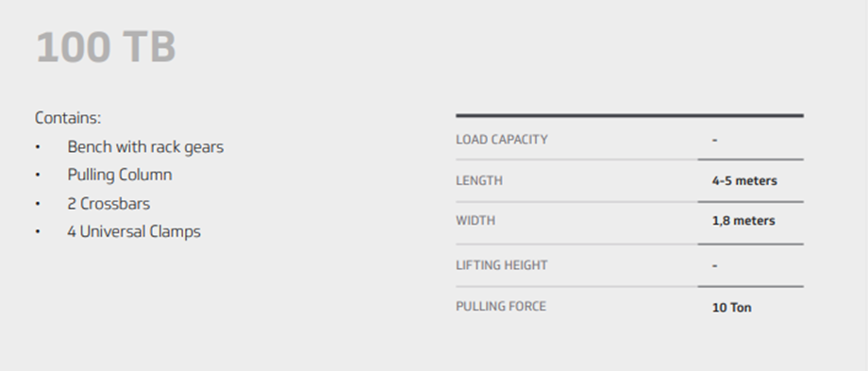
Task: Click Bench with rack gears item
Action: 145,146
